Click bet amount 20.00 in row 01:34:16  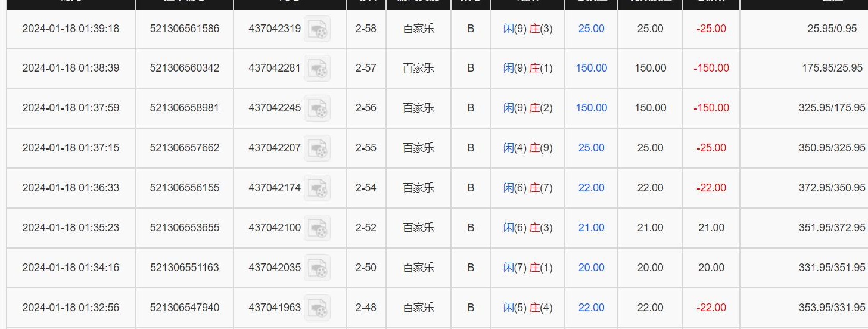591,268
